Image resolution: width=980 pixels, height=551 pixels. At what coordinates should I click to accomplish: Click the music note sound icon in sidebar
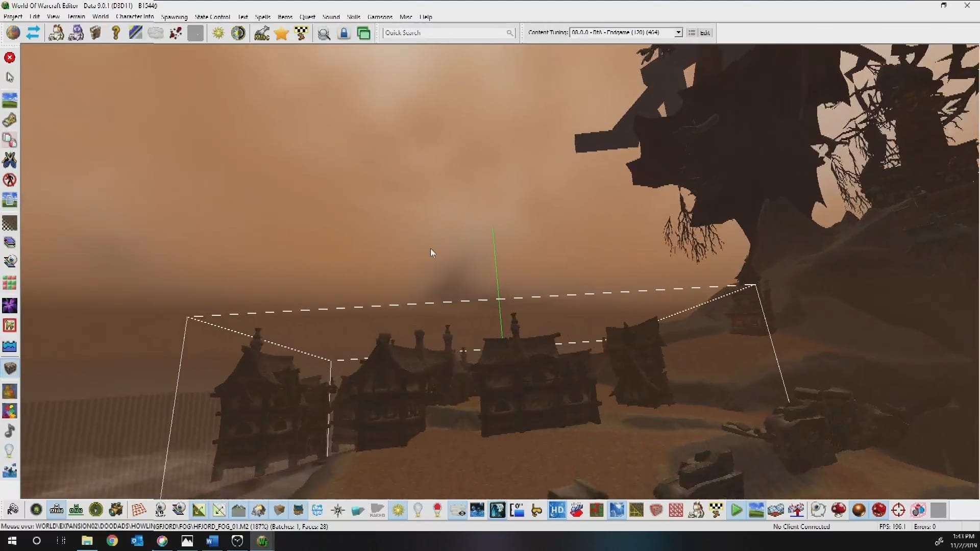tap(10, 431)
